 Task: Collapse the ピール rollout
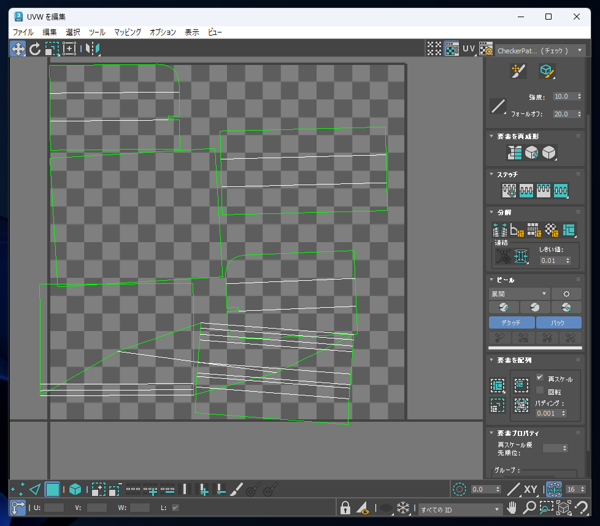tap(492, 280)
